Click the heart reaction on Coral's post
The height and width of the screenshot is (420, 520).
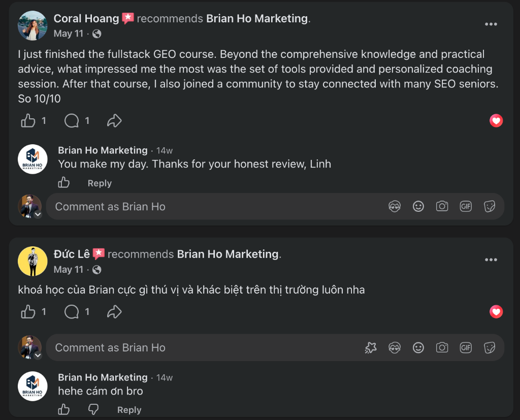496,121
